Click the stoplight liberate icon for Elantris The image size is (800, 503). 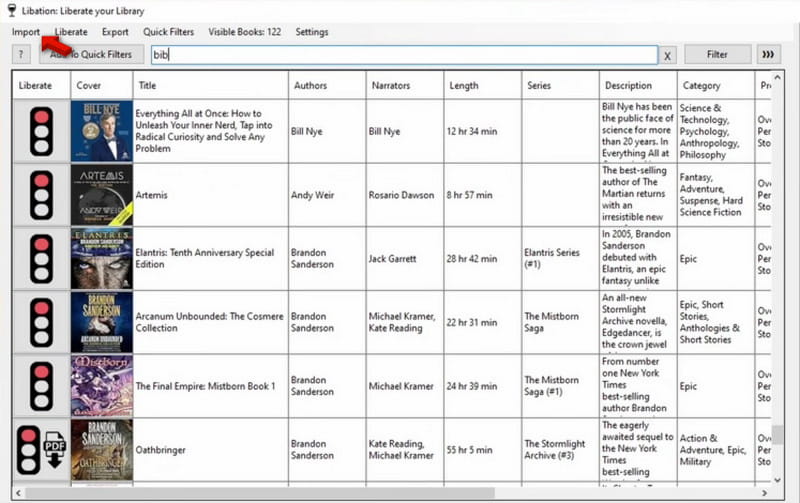coord(41,259)
